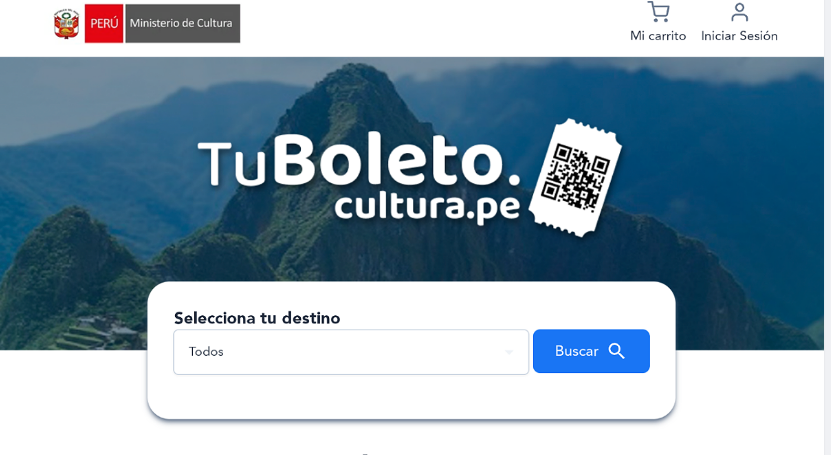Open the shopping cart icon
The height and width of the screenshot is (455, 831).
(x=658, y=12)
